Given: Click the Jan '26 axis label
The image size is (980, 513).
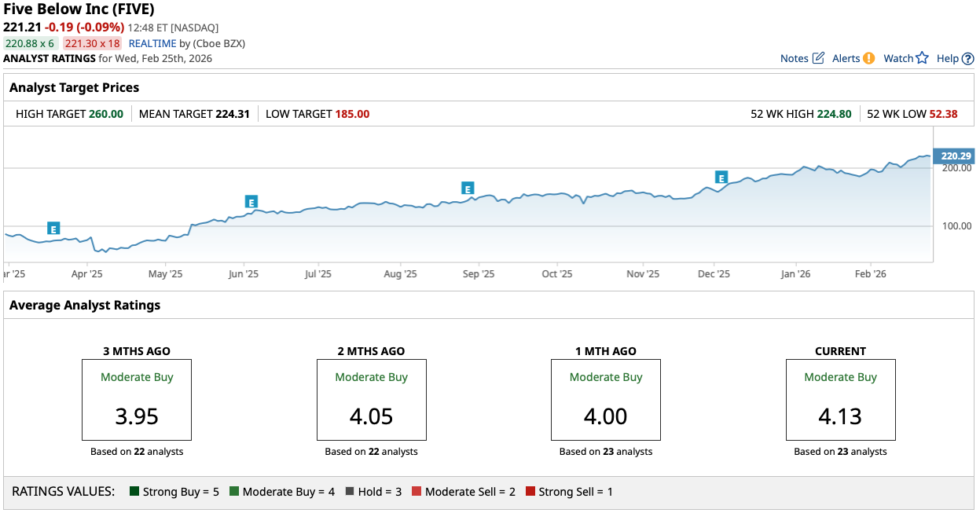Looking at the screenshot, I should pyautogui.click(x=795, y=274).
